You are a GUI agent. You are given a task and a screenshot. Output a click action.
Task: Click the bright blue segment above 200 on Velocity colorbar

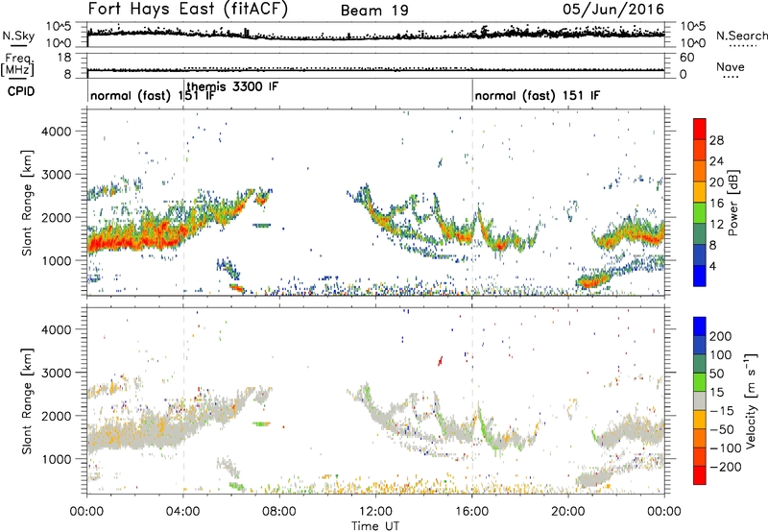click(x=700, y=326)
